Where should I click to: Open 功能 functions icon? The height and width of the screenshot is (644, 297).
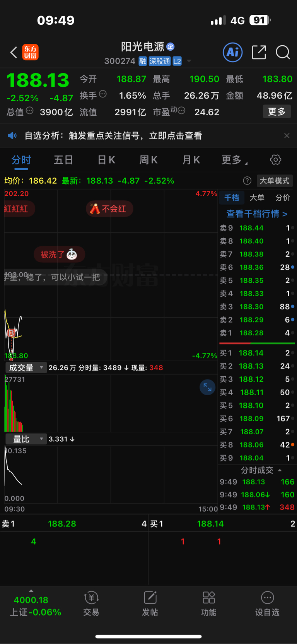click(209, 603)
